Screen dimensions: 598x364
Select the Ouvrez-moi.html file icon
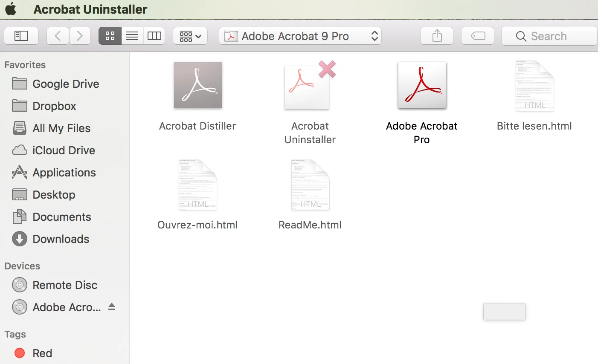[198, 185]
